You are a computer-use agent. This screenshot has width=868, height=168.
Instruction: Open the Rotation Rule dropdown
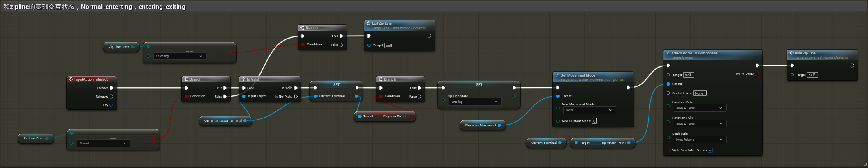tap(700, 123)
